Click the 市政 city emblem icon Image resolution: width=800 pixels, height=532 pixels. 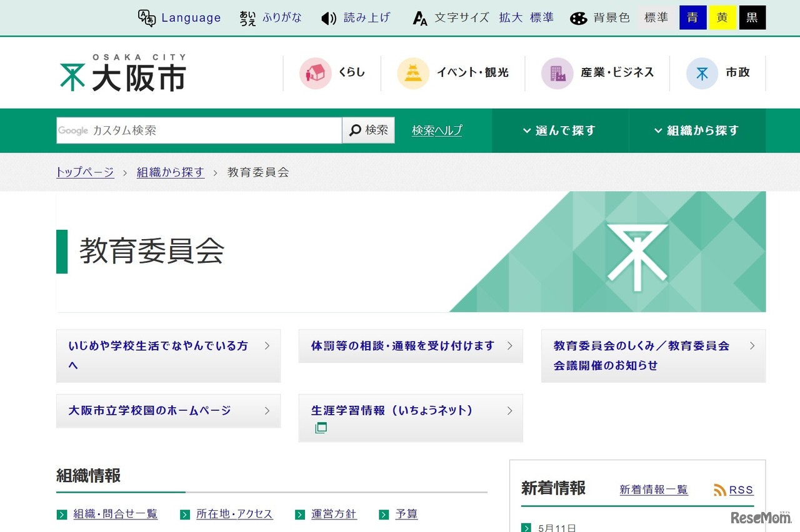pos(702,73)
